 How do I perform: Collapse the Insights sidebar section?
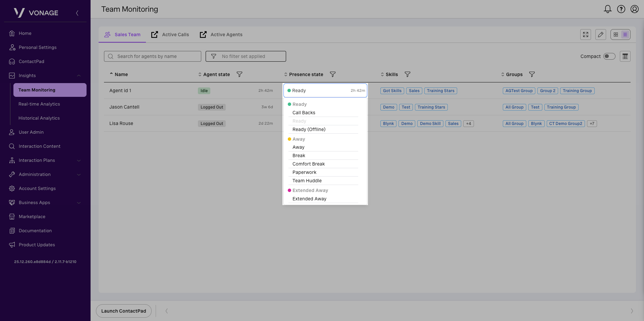[79, 76]
